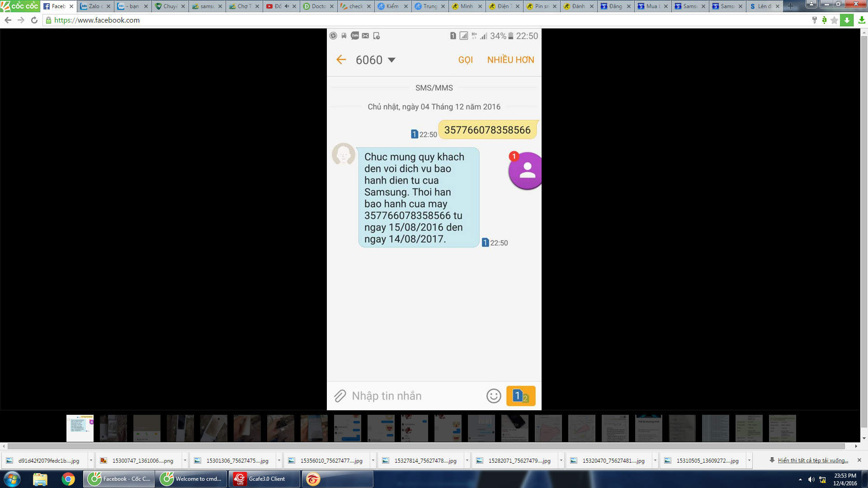Open the Cốc Cốc logo menu
This screenshot has height=488, width=868.
[x=19, y=6]
